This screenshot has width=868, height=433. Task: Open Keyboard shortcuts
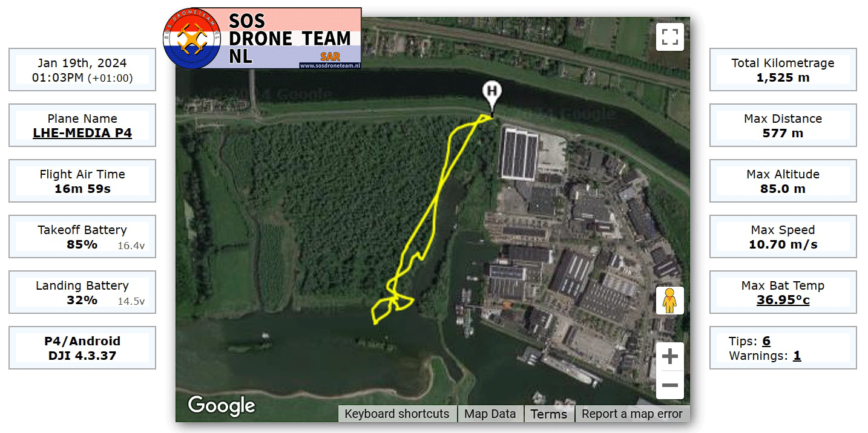tap(397, 414)
